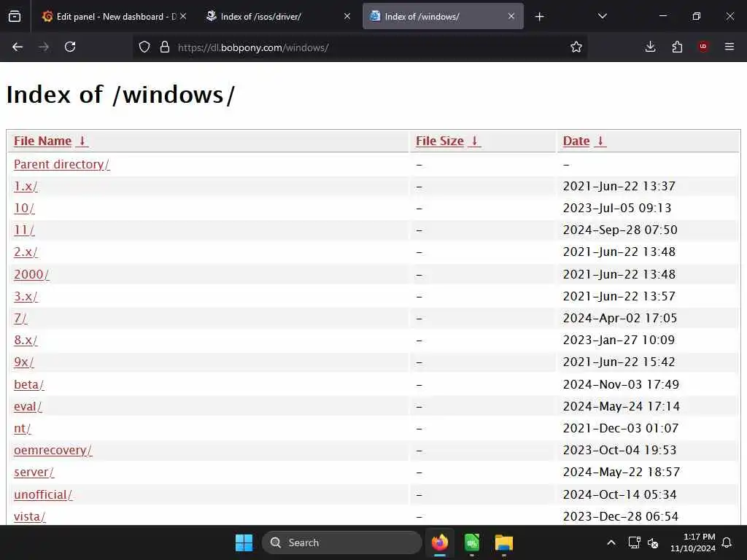The height and width of the screenshot is (560, 747).
Task: Open the 2.x/ folder
Action: point(26,252)
